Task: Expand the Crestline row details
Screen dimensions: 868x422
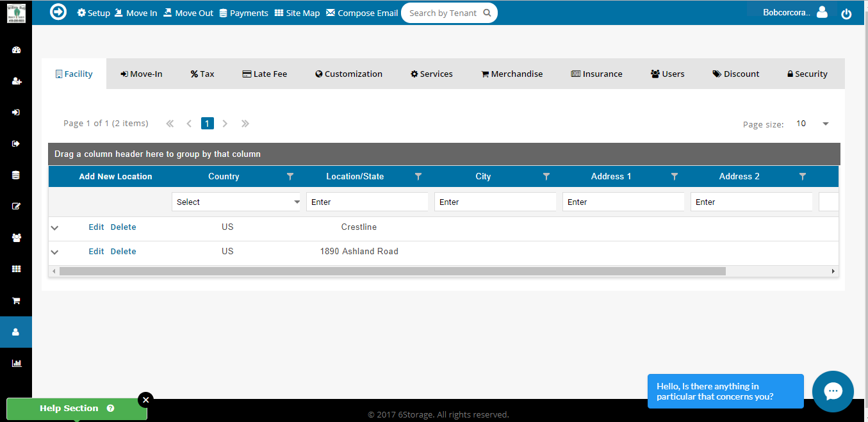Action: click(54, 228)
